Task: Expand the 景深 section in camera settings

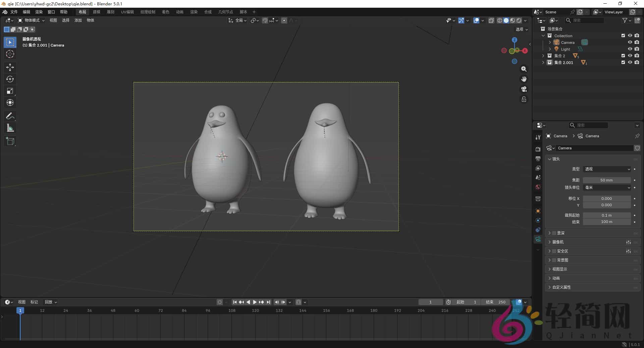Action: pyautogui.click(x=558, y=233)
